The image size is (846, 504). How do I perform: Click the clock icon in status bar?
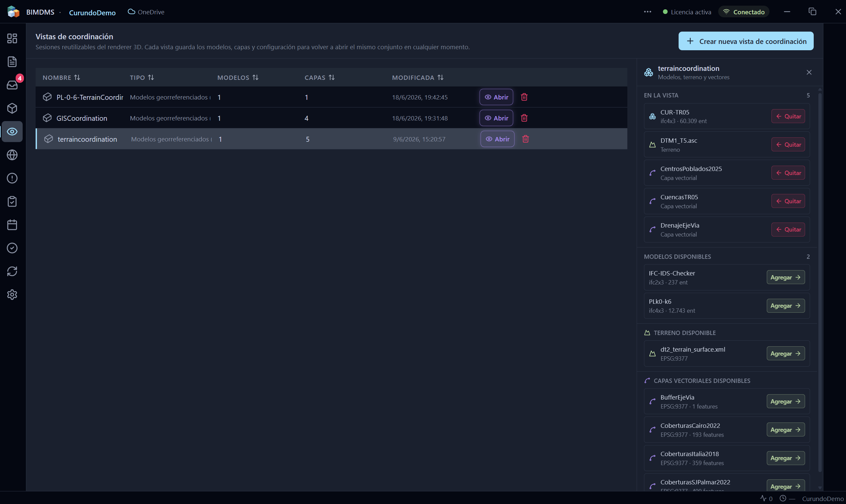(783, 498)
